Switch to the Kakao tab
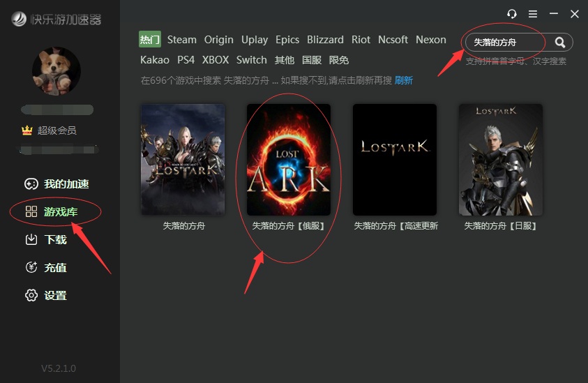Image resolution: width=588 pixels, height=383 pixels. [155, 59]
